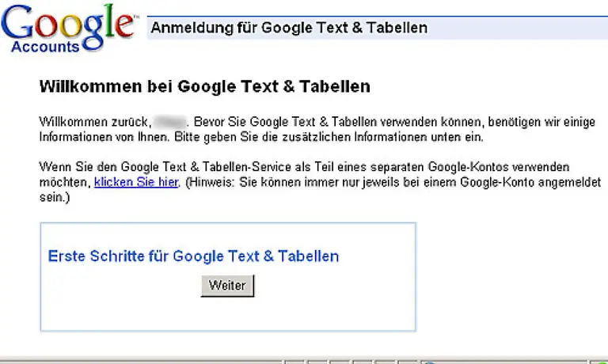
Task: Click the yellow letter o in Google logo
Action: pos(71,25)
